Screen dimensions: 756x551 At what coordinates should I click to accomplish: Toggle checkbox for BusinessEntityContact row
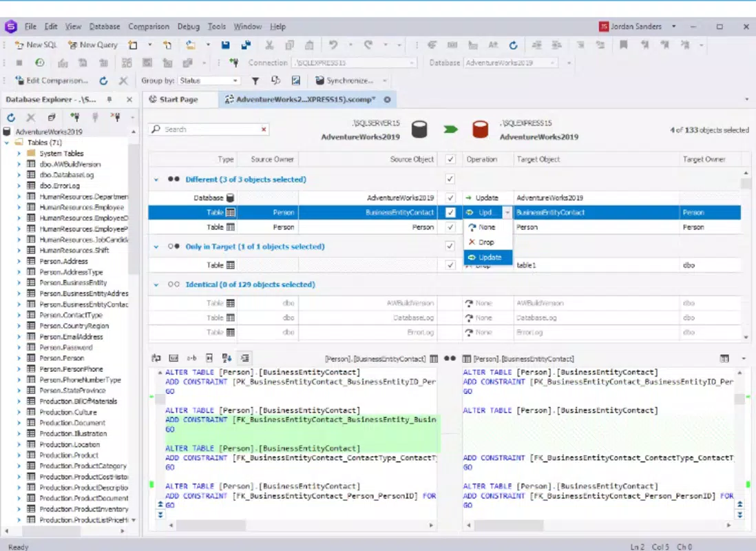[x=450, y=212]
